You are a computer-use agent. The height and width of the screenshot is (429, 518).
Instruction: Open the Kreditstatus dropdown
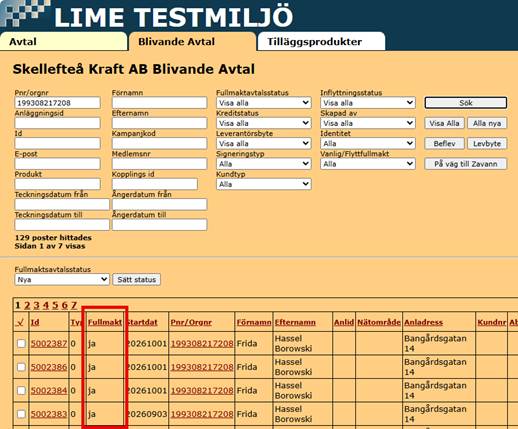[x=264, y=123]
